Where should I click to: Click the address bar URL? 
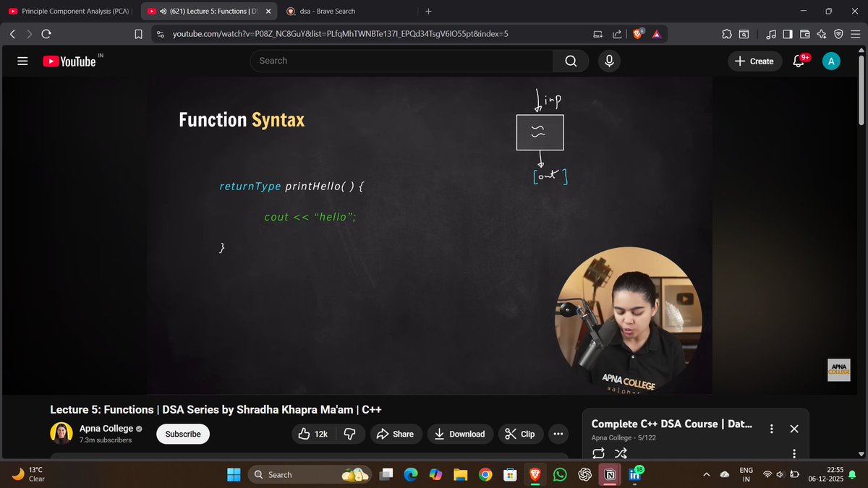[340, 33]
